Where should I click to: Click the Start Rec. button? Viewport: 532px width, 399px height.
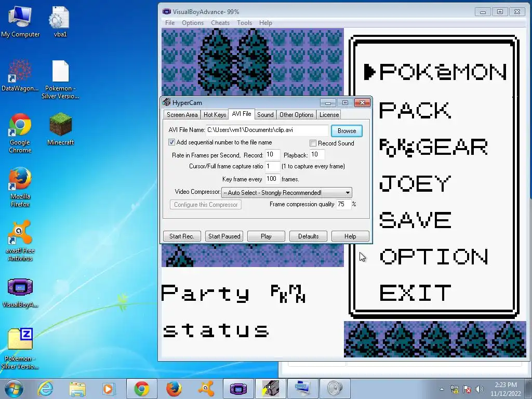point(182,236)
